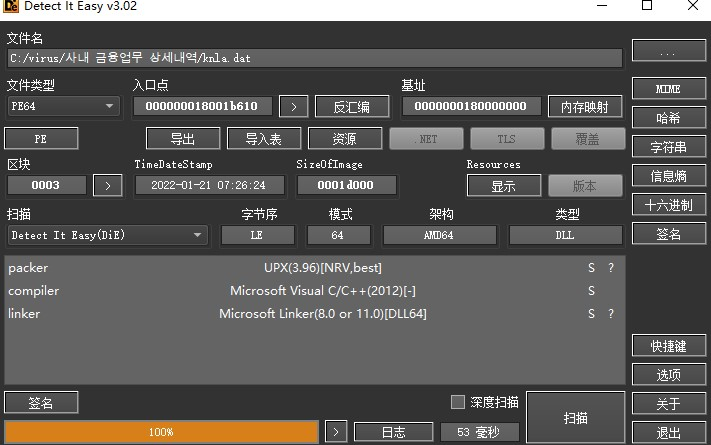The width and height of the screenshot is (711, 445).
Task: Click the 签名 button in right sidebar
Action: [x=669, y=234]
